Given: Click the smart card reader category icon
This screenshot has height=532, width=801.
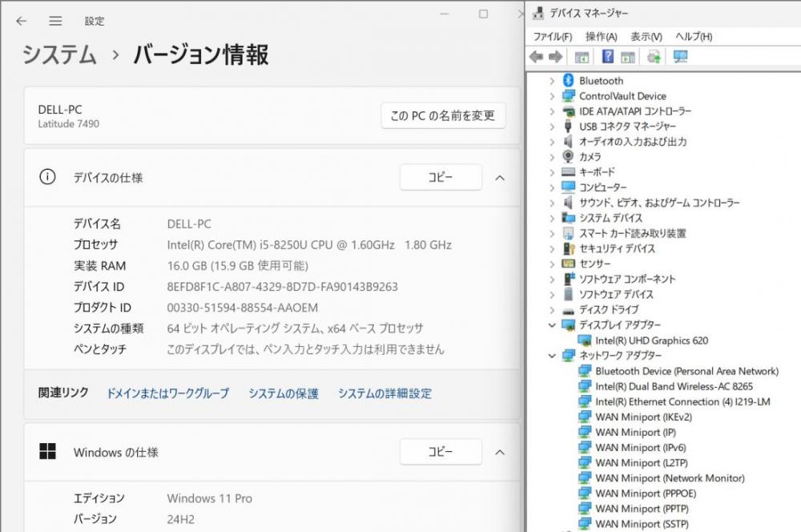Looking at the screenshot, I should coord(568,233).
